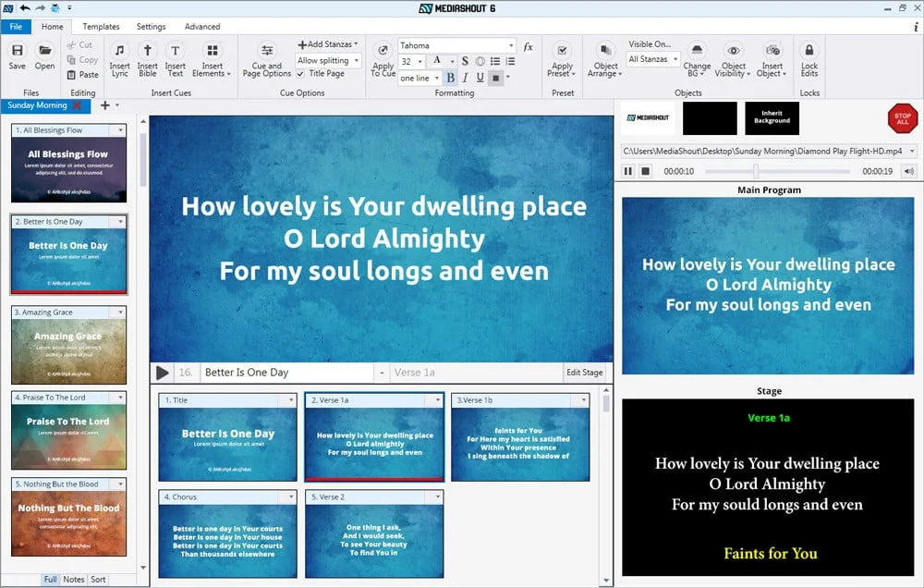
Task: Open the Advanced ribbon tab
Action: point(201,27)
